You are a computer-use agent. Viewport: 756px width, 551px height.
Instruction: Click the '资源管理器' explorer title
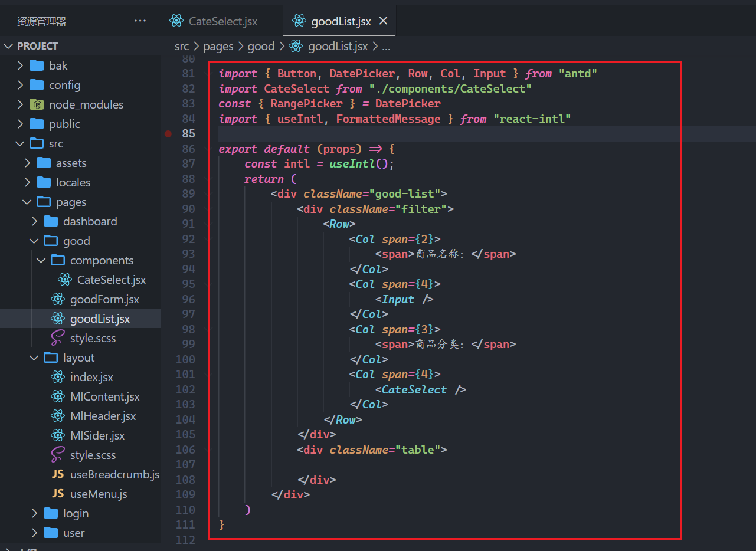tap(41, 21)
